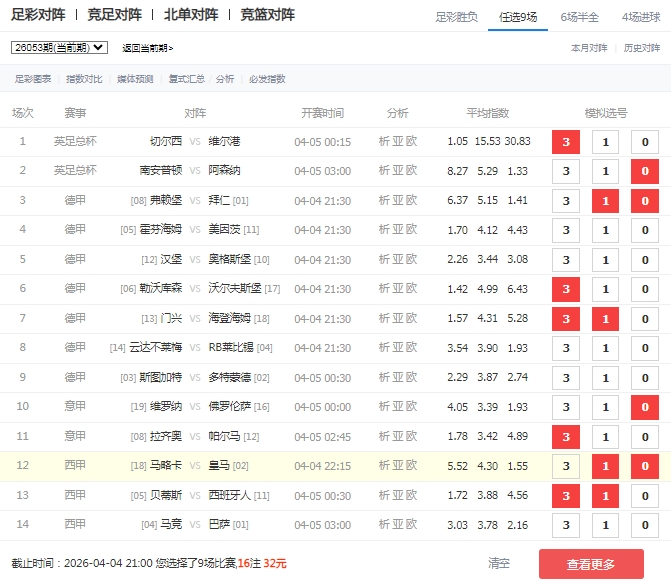The image size is (671, 586).
Task: Click 析 analysis link in match 1 row
Action: [385, 142]
